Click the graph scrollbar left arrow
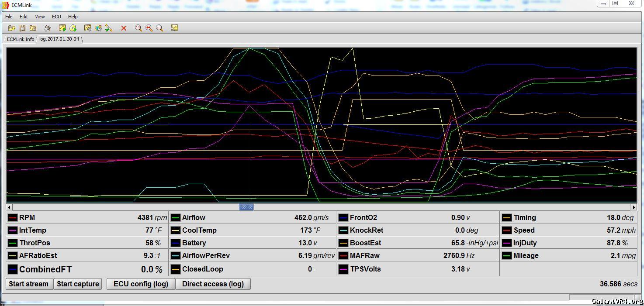Viewport: 644px width, 306px height. 10,207
